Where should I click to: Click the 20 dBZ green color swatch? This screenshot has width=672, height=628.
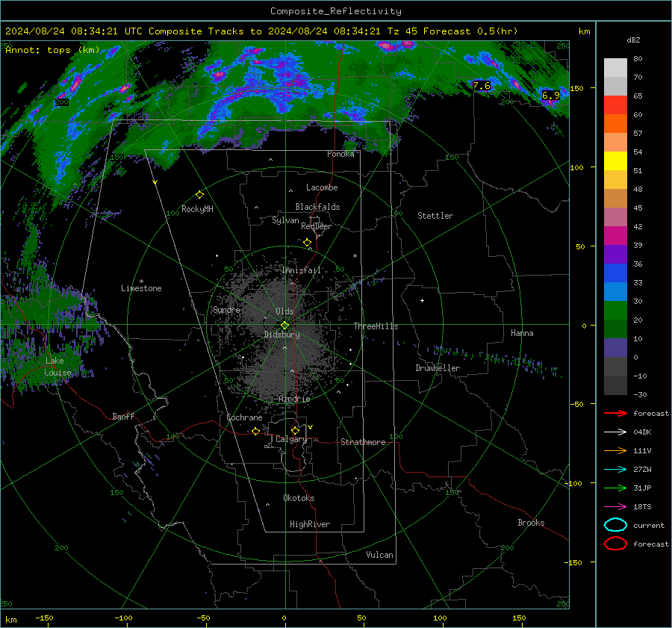coord(615,310)
